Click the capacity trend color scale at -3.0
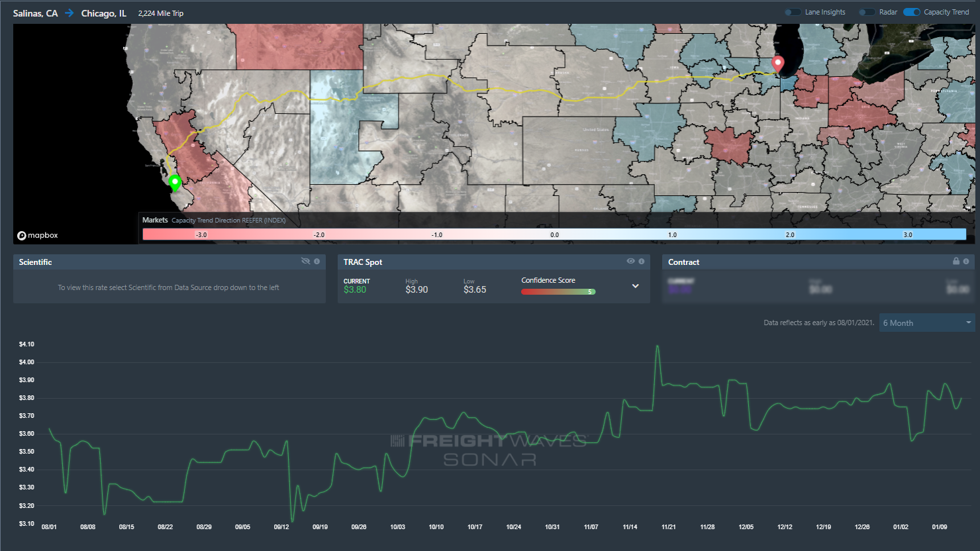The width and height of the screenshot is (980, 551). point(201,234)
